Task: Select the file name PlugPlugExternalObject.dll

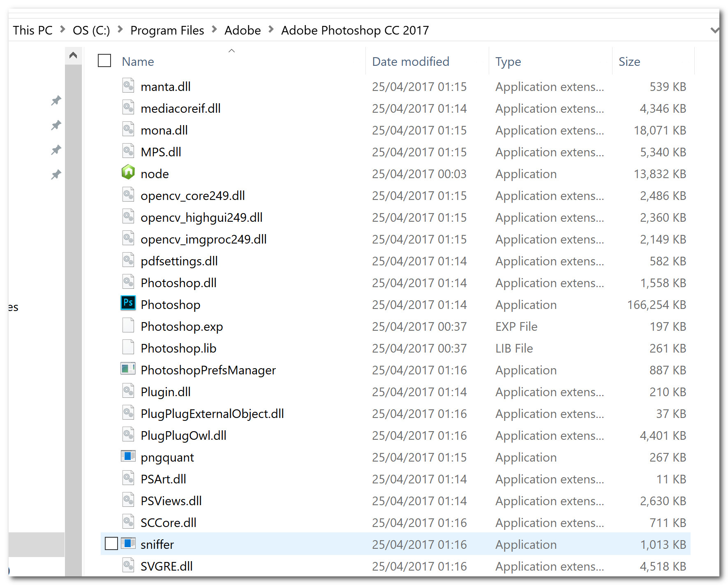Action: pyautogui.click(x=212, y=414)
